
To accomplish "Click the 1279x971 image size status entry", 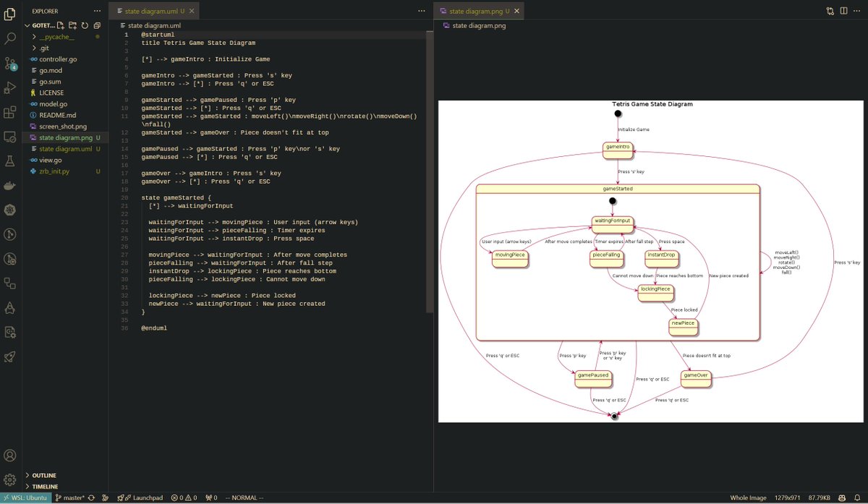I will pos(788,497).
